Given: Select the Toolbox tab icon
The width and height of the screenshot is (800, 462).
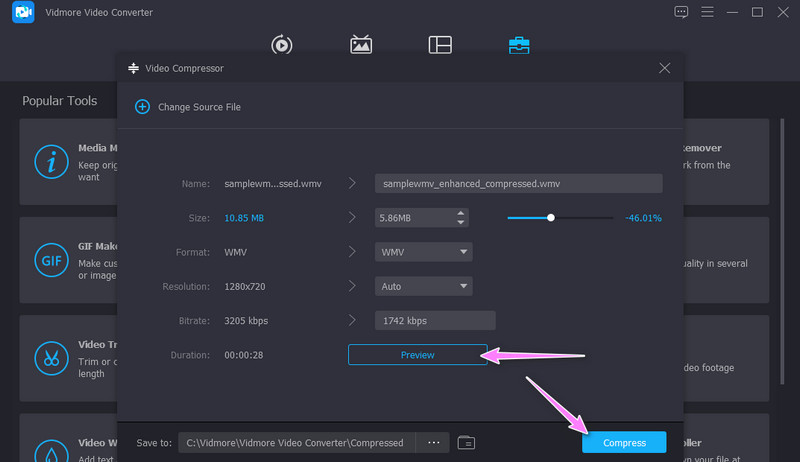Looking at the screenshot, I should [519, 45].
